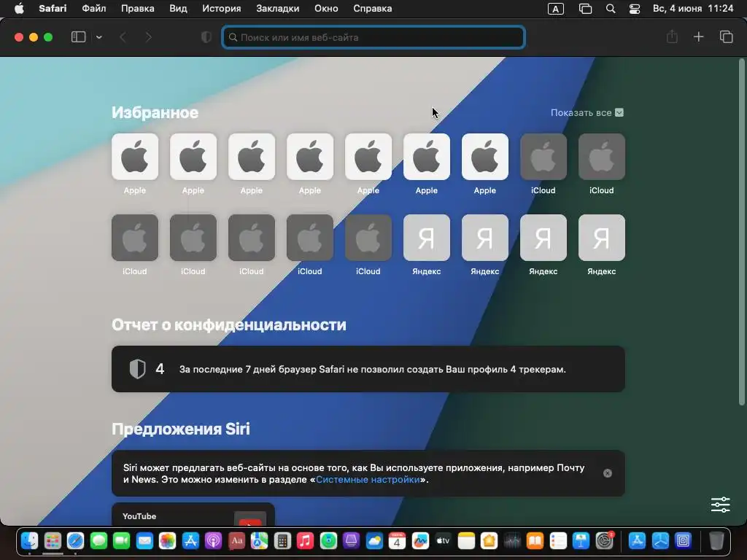Open the Вид menu
This screenshot has width=747, height=560.
tap(178, 9)
